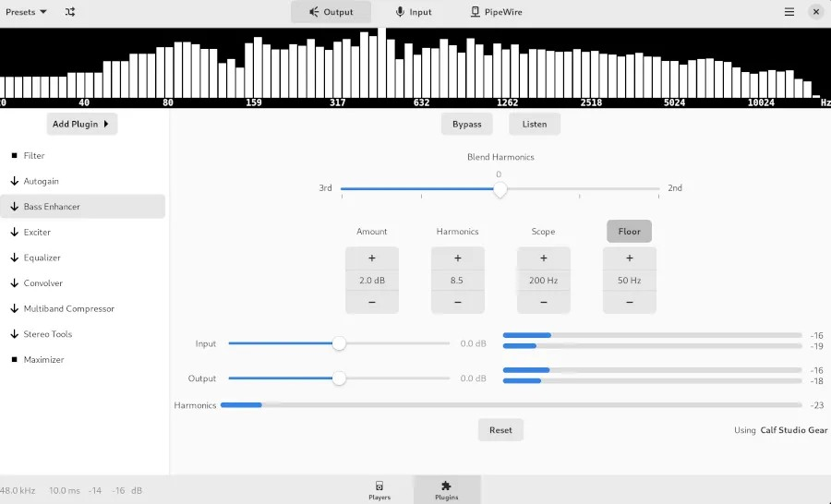Open the Plugins view
The height and width of the screenshot is (504, 831).
click(447, 490)
